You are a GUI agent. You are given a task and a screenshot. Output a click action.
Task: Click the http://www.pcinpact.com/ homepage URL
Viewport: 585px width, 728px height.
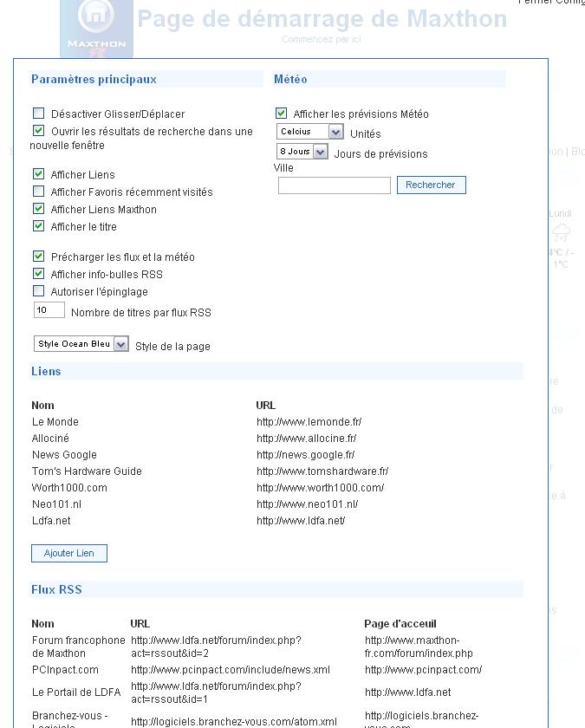424,670
